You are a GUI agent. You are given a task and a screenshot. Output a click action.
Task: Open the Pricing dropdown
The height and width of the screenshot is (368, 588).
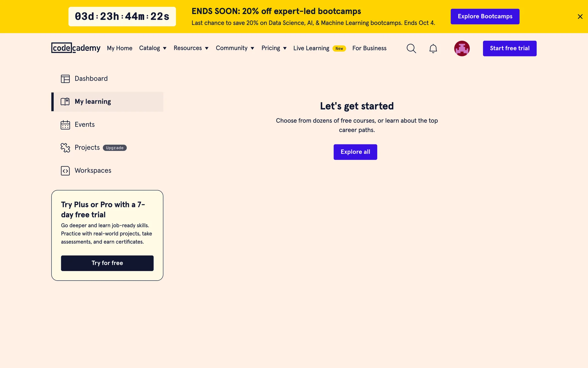pos(274,48)
